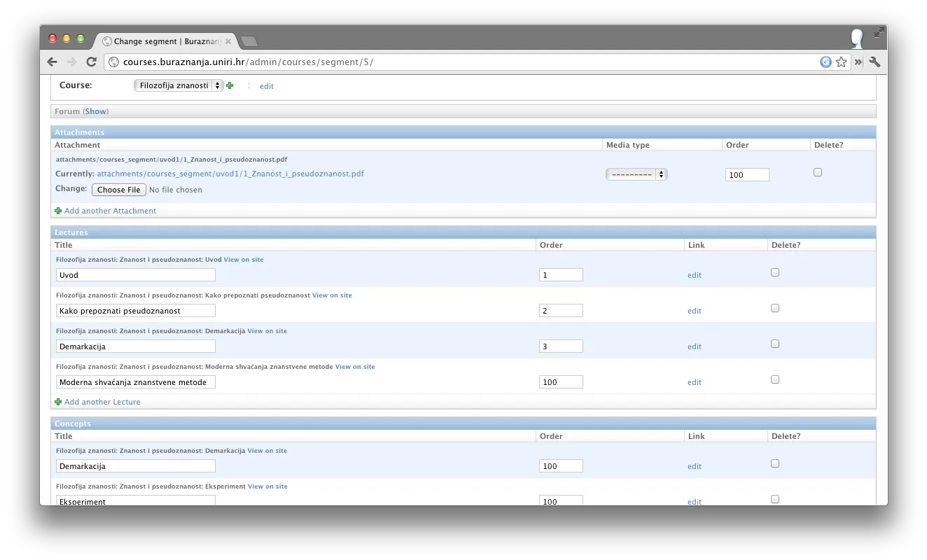Image resolution: width=927 pixels, height=560 pixels.
Task: Click the plus icon for Add another Attachment
Action: (58, 211)
